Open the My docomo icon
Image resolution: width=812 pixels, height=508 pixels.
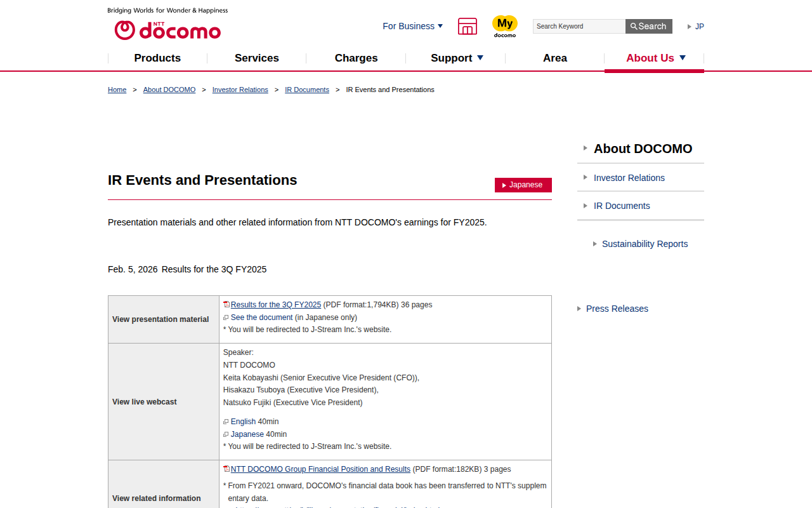click(505, 27)
